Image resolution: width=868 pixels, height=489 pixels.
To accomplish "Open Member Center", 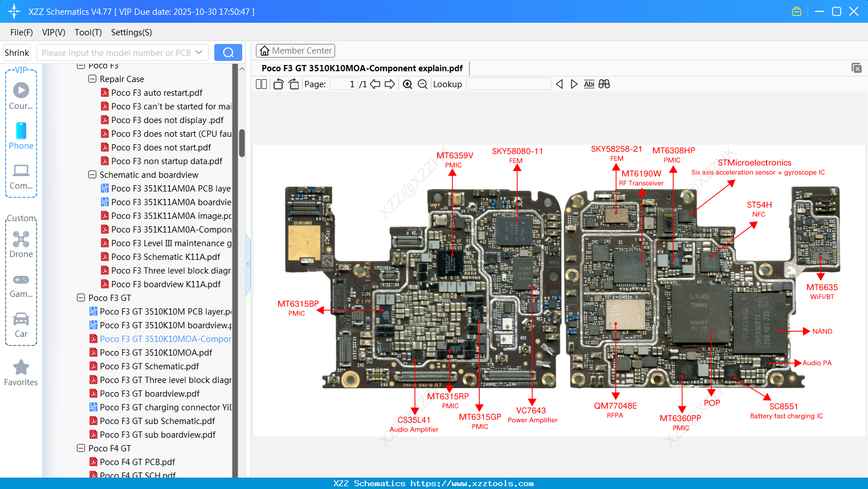I will (x=295, y=50).
